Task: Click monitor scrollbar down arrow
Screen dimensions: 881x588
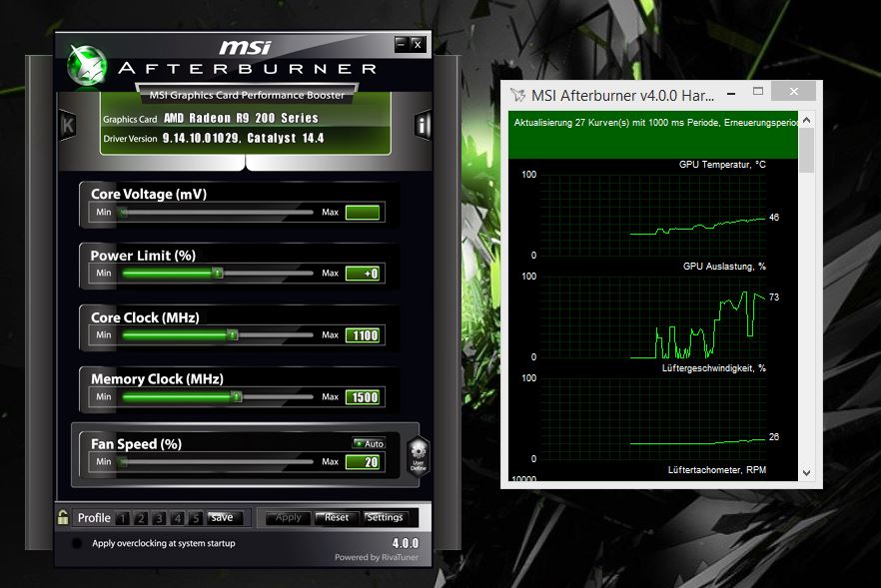Action: coord(807,473)
